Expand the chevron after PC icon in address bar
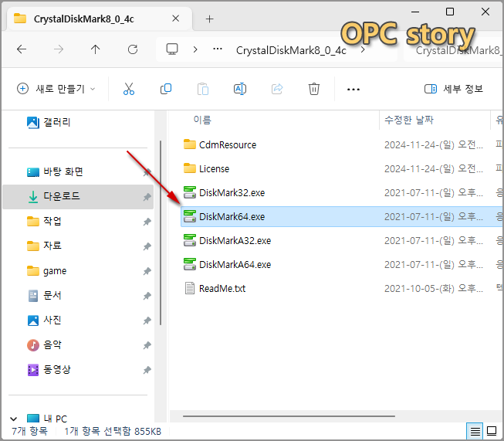 point(195,49)
